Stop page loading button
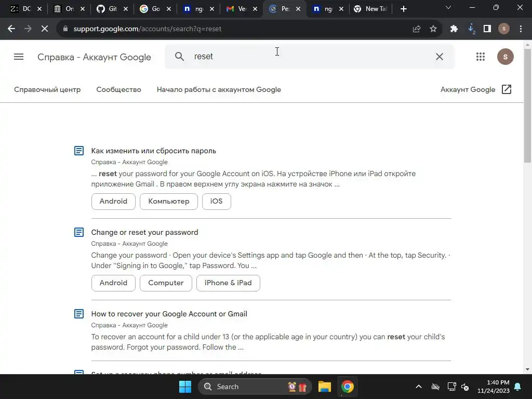 (x=45, y=29)
